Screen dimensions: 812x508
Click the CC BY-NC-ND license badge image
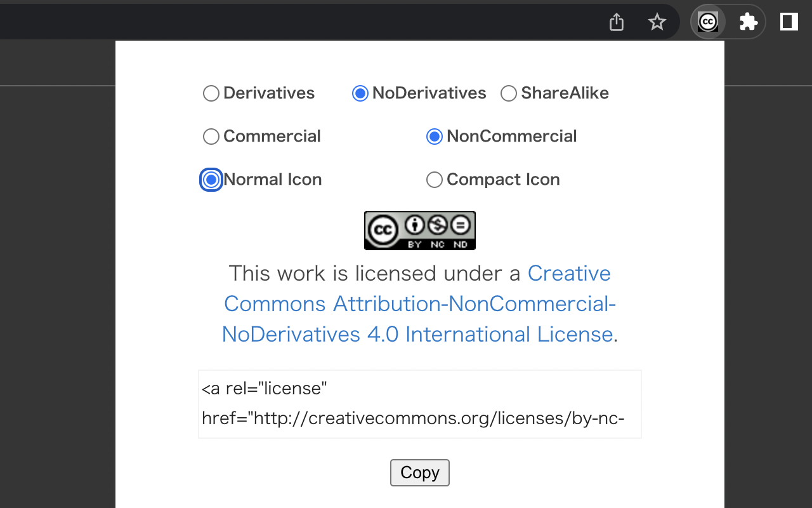tap(419, 231)
